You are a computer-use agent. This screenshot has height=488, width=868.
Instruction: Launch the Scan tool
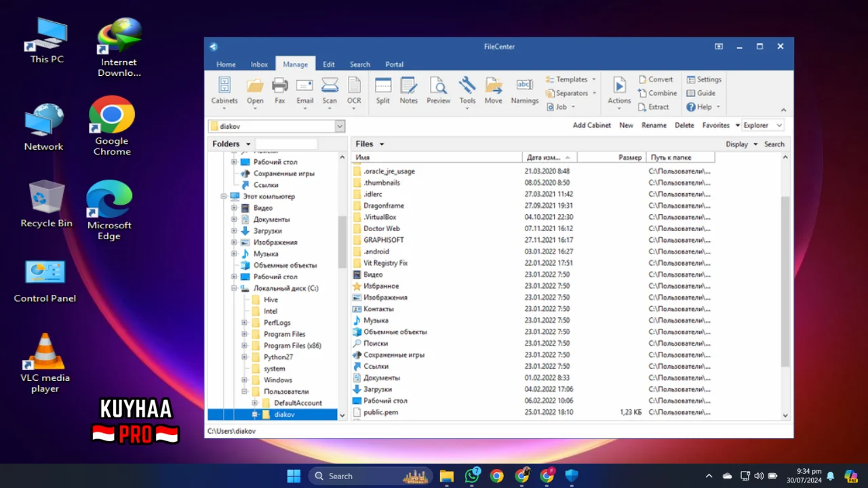coord(330,91)
